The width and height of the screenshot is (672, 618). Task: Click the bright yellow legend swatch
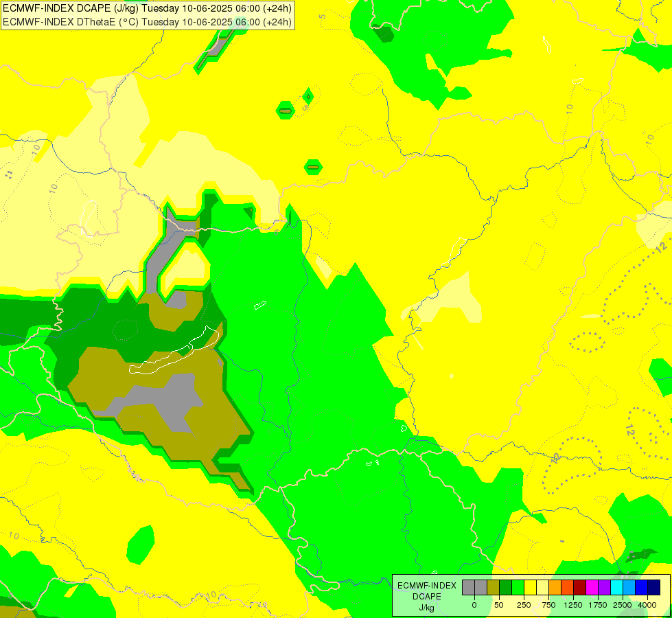click(530, 587)
